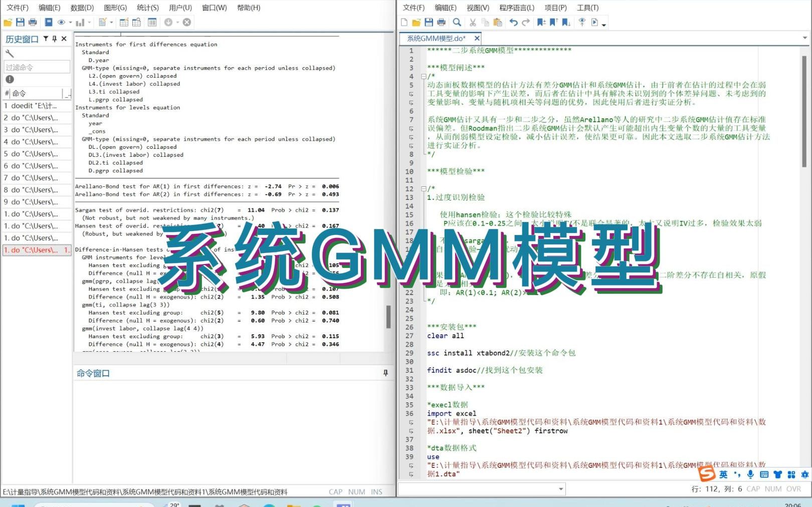Expand the Viewer icon dropdown arrow
The image size is (812, 507).
71,22
